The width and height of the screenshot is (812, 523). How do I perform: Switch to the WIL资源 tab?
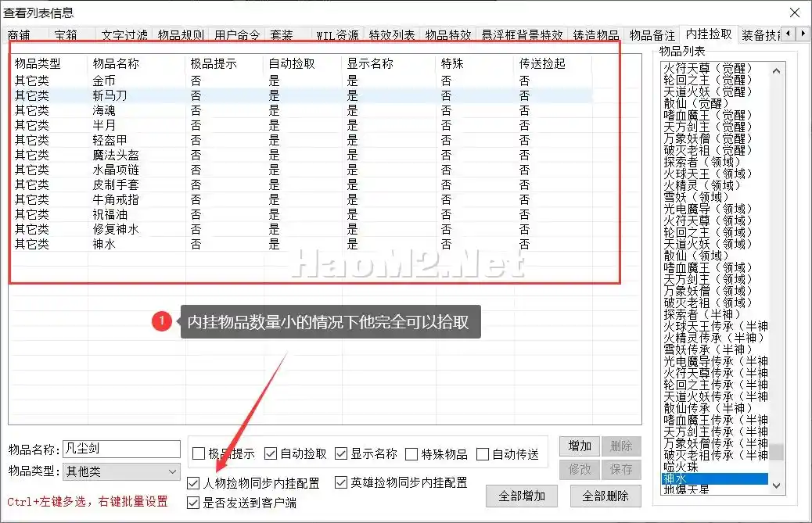338,34
